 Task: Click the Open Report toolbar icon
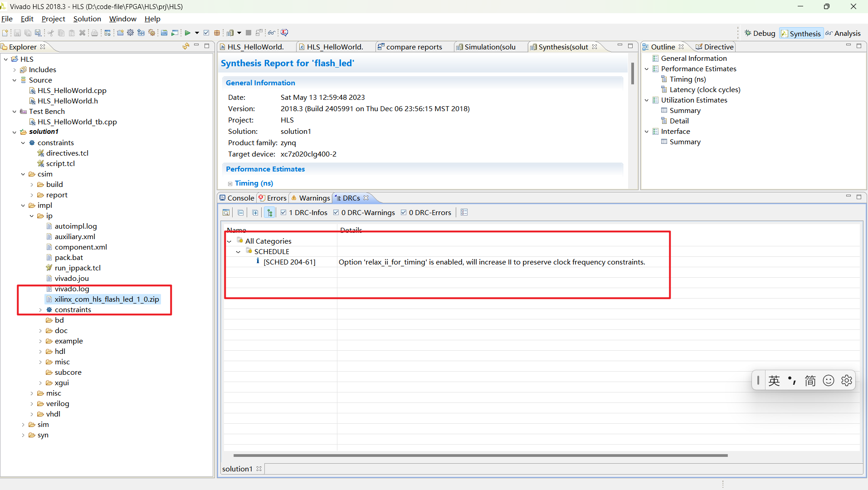click(x=230, y=33)
